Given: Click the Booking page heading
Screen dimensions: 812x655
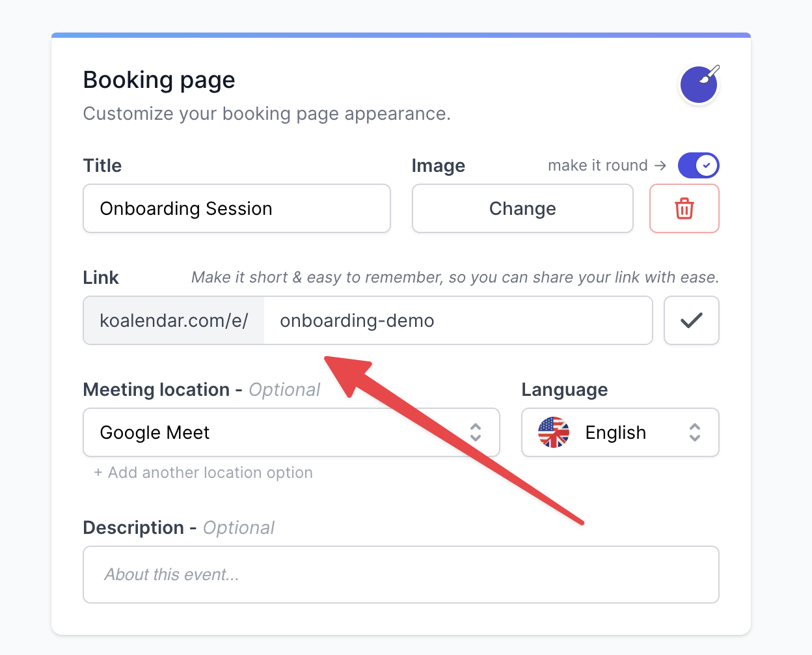Looking at the screenshot, I should pos(159,80).
